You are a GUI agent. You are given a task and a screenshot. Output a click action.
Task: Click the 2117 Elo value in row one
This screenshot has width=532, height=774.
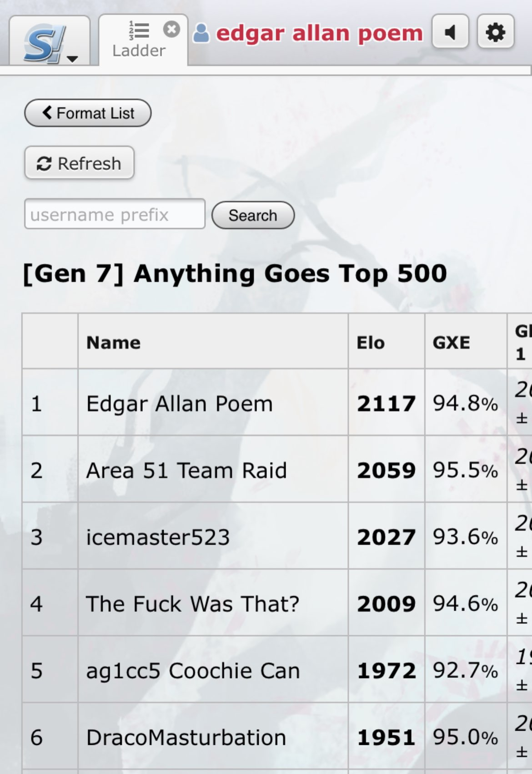point(386,404)
